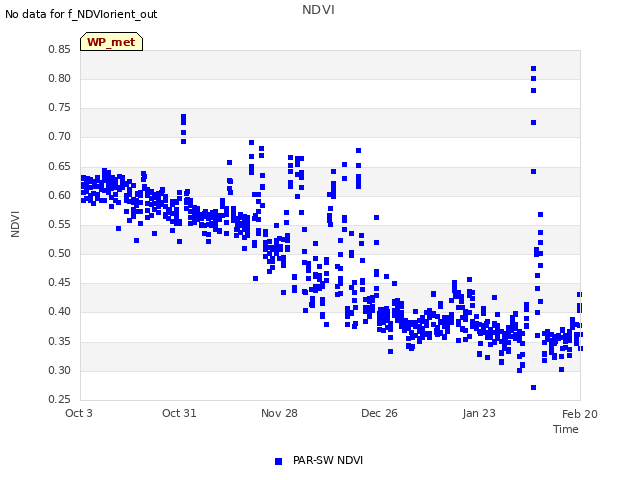Click the highest data point near 0.82

[x=533, y=69]
